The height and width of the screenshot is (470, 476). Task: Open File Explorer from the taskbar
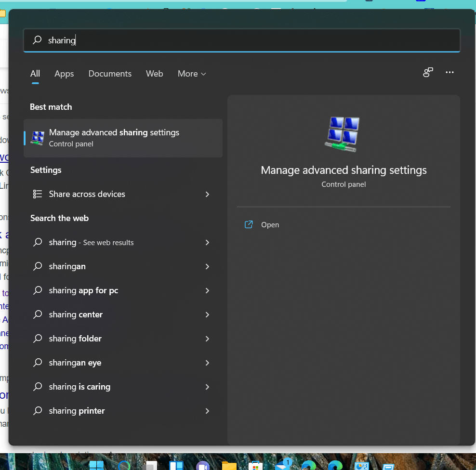(229, 466)
